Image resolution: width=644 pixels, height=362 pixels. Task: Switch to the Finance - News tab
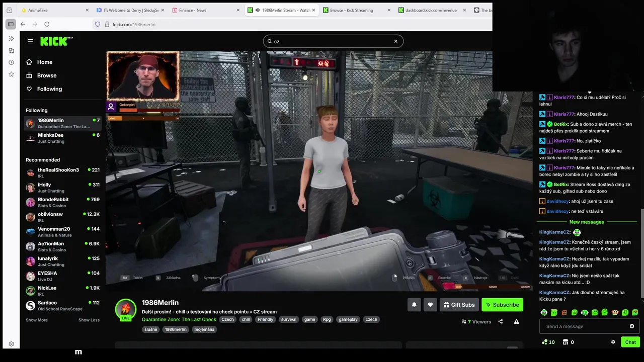tap(205, 10)
